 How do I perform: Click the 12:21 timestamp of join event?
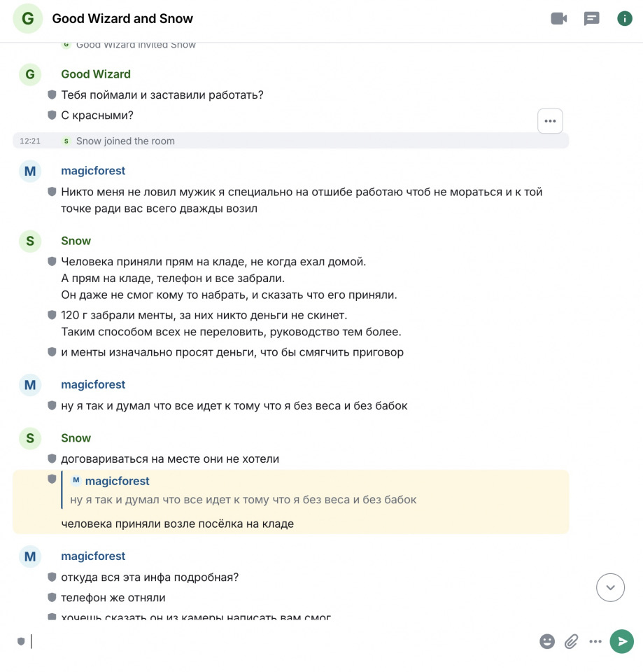(30, 141)
